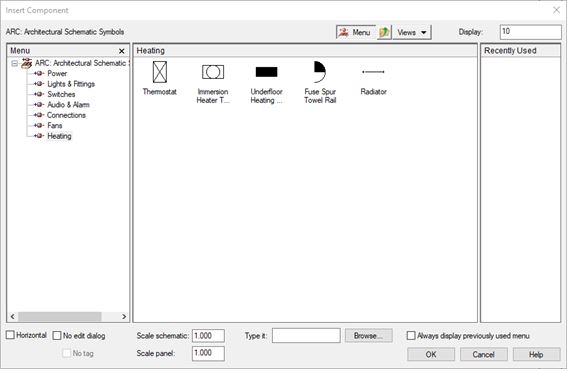Enable the Horizontal checkbox
Image resolution: width=568 pixels, height=371 pixels.
click(x=10, y=335)
